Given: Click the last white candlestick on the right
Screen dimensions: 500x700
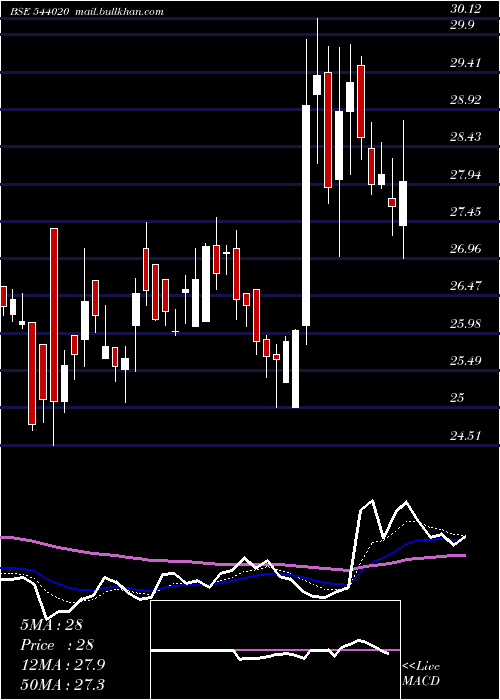Looking at the screenshot, I should (403, 203).
